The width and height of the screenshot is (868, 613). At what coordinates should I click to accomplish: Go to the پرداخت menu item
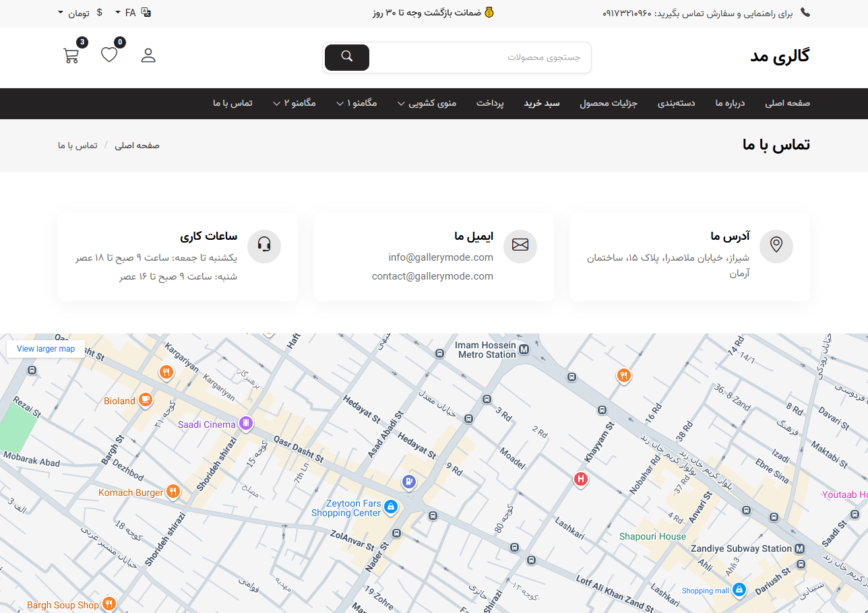tap(490, 103)
